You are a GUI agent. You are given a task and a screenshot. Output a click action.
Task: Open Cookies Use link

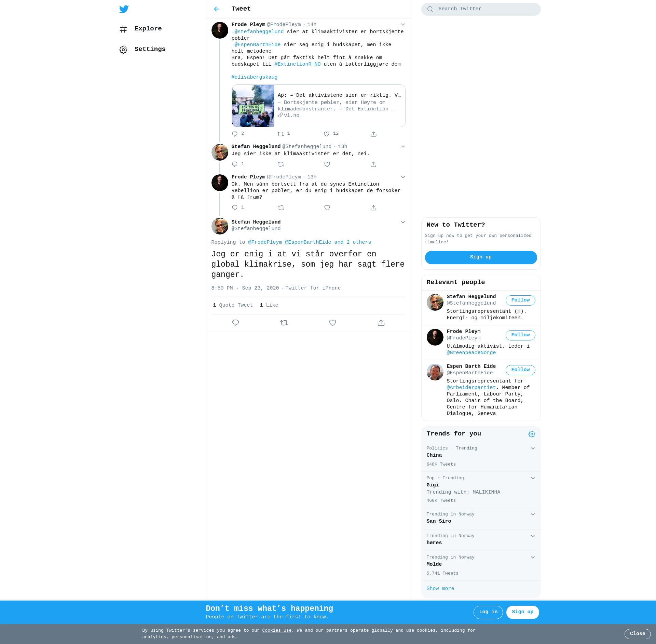pos(277,631)
